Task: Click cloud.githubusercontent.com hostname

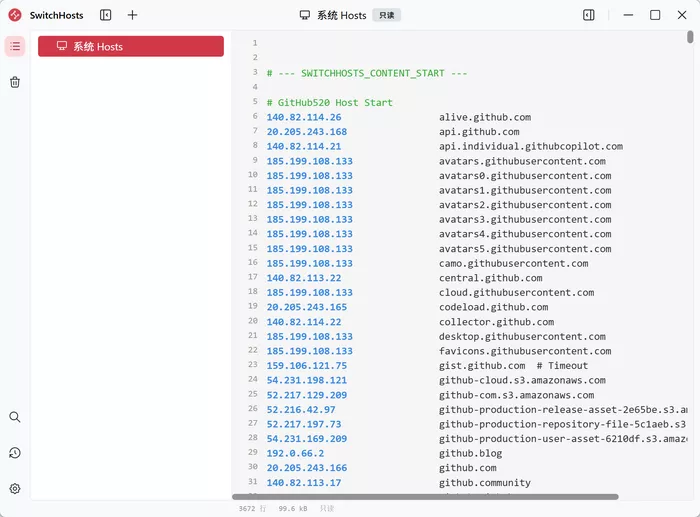Action: coord(517,292)
